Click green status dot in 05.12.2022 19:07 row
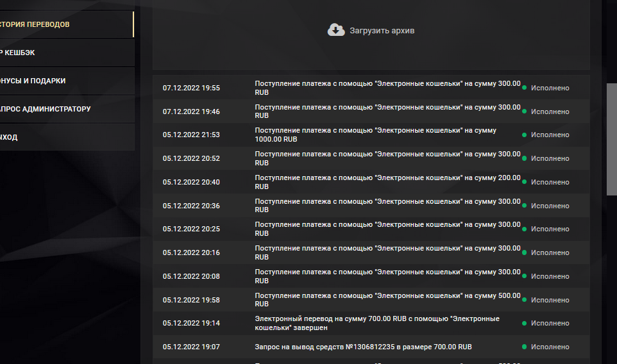Viewport: 617px width, 364px height. (x=524, y=347)
